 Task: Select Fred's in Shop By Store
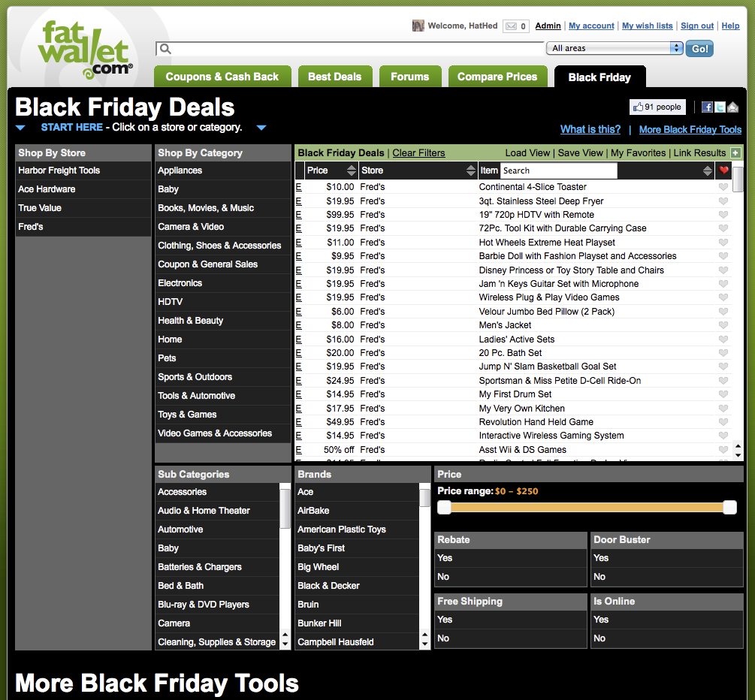83,227
